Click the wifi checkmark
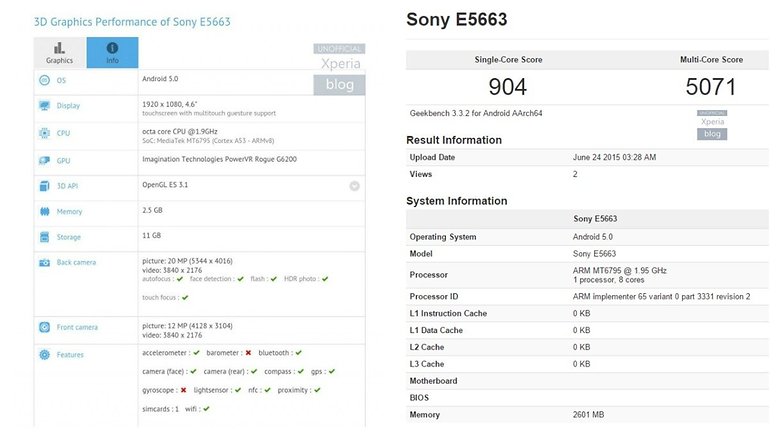Viewport: 782px width, 440px height. 206,409
